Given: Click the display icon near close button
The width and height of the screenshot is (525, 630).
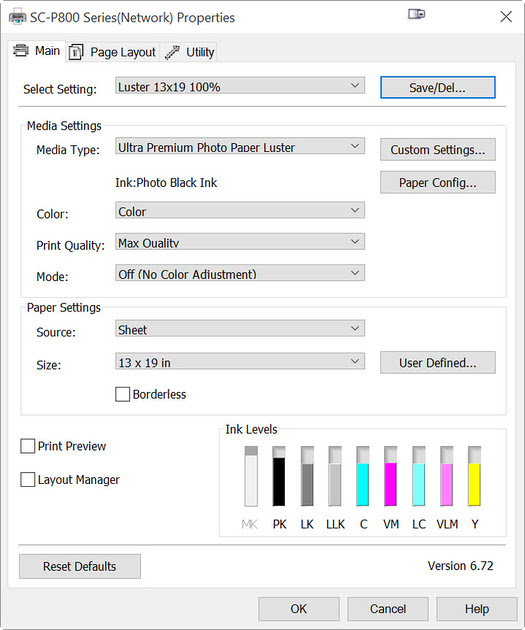Looking at the screenshot, I should click(x=417, y=14).
